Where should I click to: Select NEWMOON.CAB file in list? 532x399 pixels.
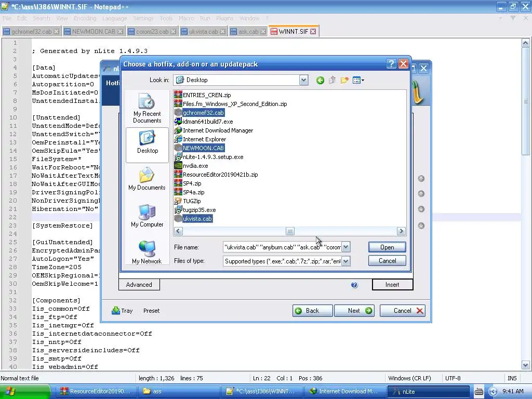pyautogui.click(x=199, y=148)
